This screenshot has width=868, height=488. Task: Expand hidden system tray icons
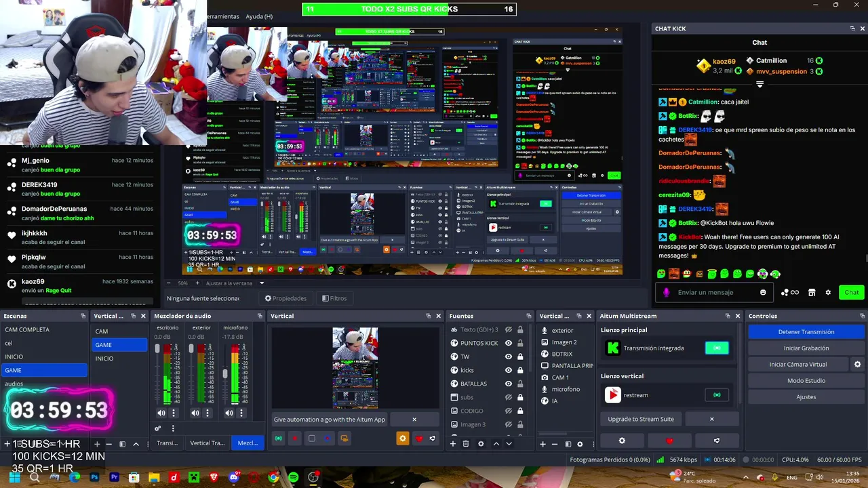745,477
